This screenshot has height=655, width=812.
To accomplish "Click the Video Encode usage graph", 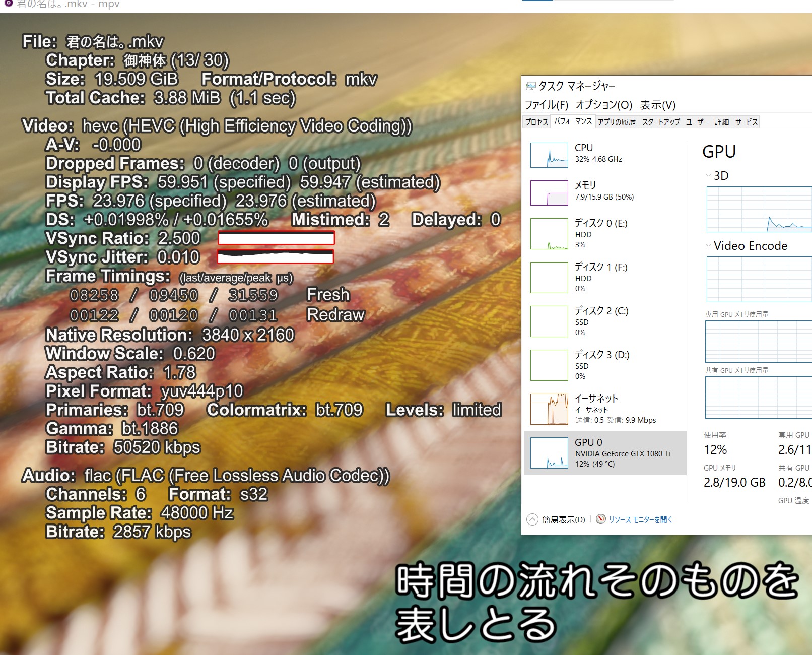I will pyautogui.click(x=759, y=279).
